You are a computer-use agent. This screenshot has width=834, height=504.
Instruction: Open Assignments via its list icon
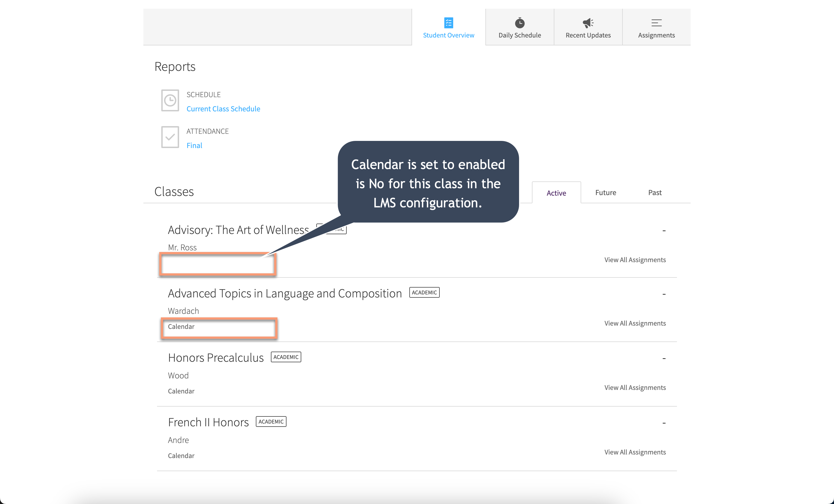(656, 23)
